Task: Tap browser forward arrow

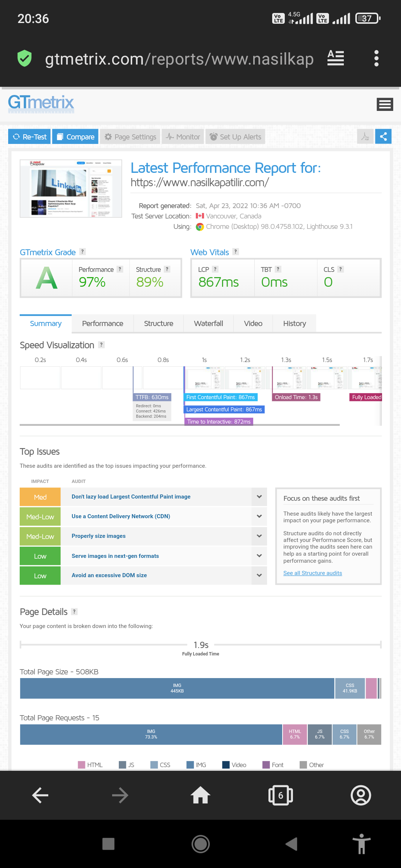Action: pyautogui.click(x=120, y=795)
